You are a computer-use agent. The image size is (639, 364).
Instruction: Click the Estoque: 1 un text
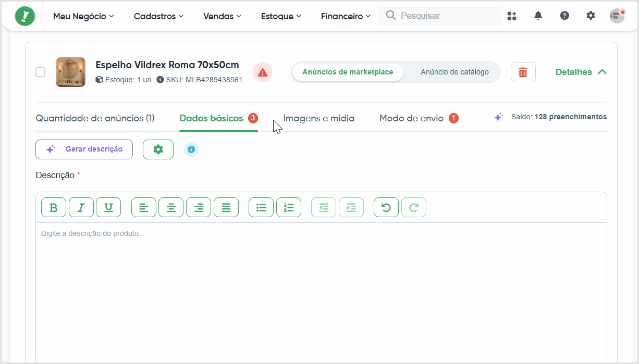click(x=128, y=80)
